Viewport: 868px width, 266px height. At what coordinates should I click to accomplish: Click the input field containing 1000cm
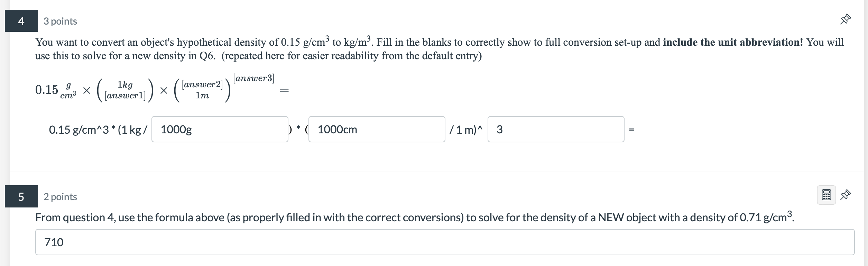tap(377, 130)
